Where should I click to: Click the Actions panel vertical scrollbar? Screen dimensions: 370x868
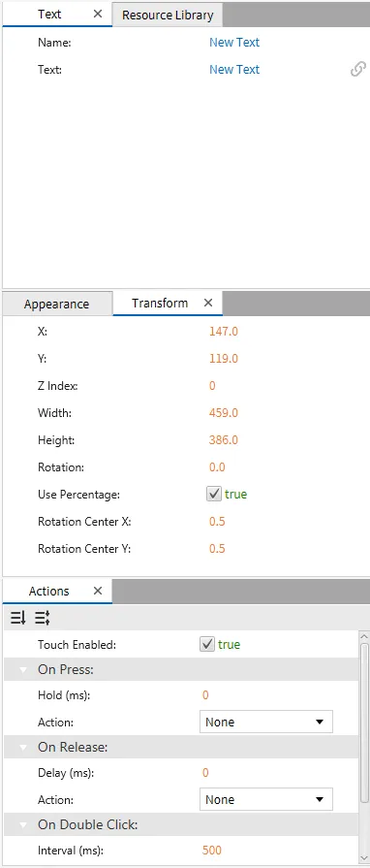[x=364, y=718]
